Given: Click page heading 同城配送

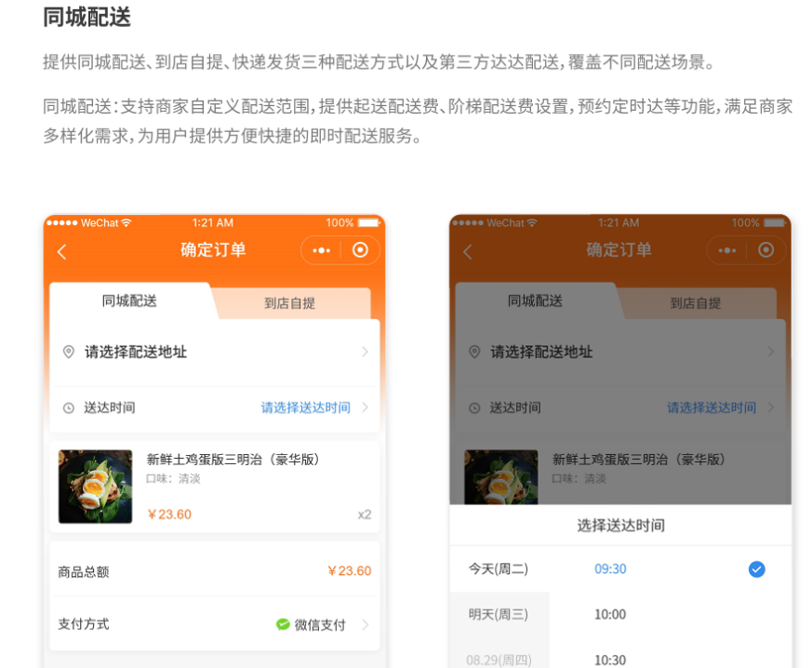Looking at the screenshot, I should click(x=87, y=17).
